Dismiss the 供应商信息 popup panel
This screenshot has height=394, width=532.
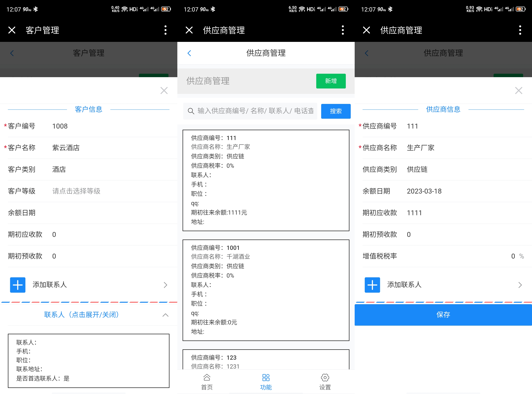click(519, 91)
